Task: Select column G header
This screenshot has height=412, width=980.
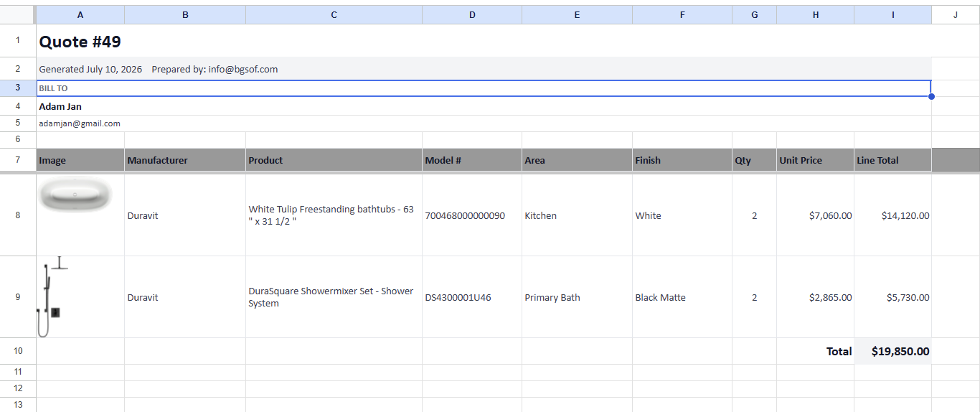Action: [x=754, y=14]
